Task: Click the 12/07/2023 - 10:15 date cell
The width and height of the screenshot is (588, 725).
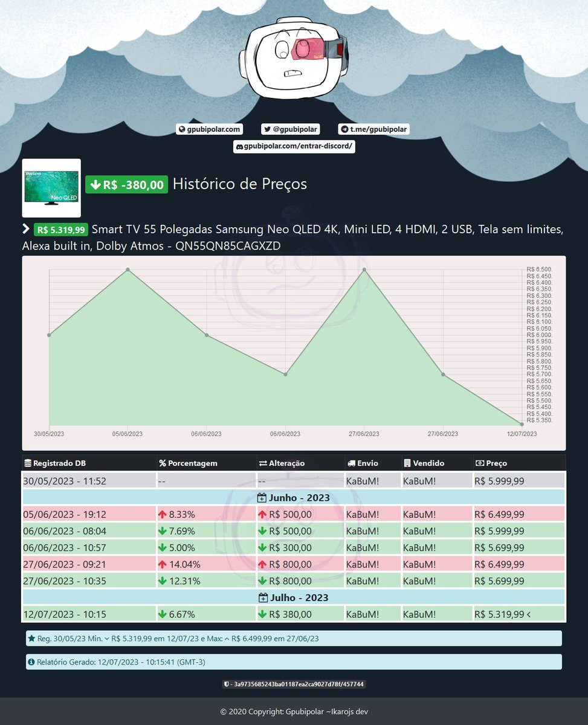Action: tap(89, 614)
